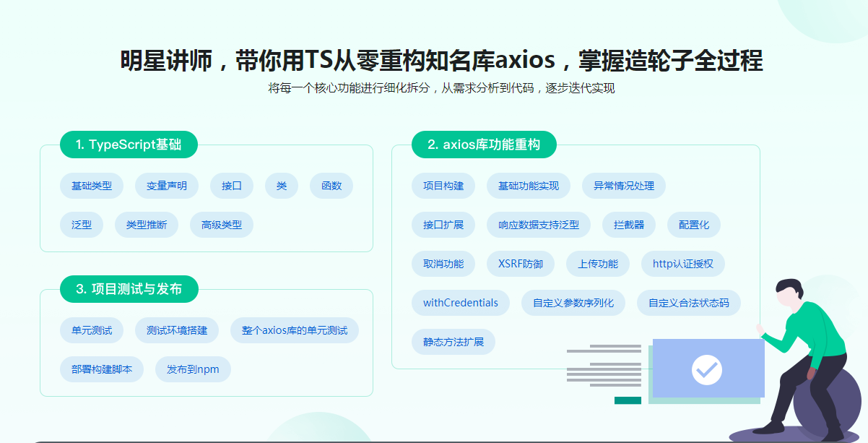The width and height of the screenshot is (868, 443).
Task: Click the "withCredentials" tag
Action: pos(461,303)
